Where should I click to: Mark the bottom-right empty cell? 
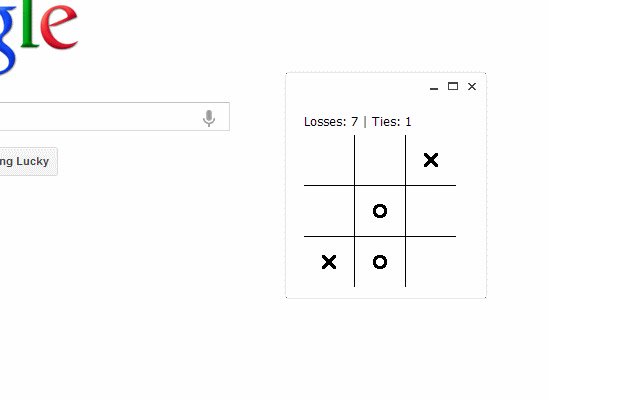[x=431, y=262]
